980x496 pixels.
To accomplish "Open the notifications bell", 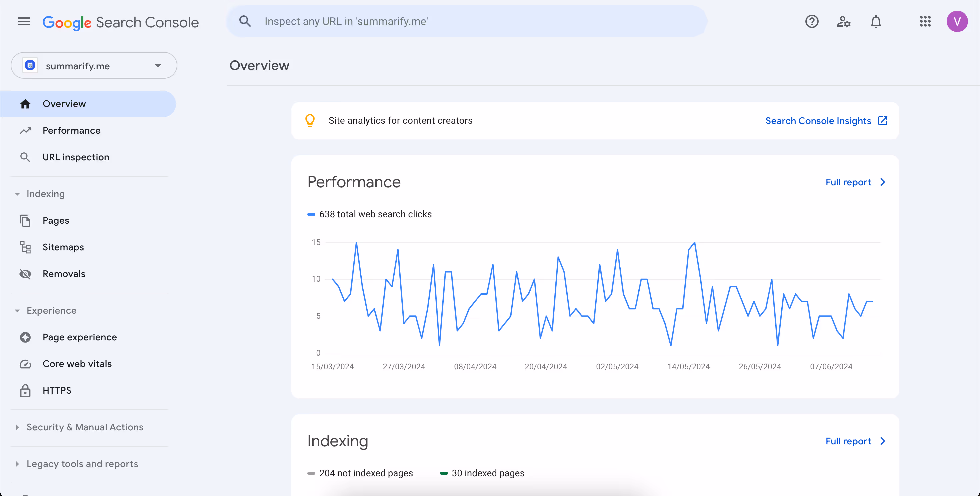I will [x=876, y=22].
